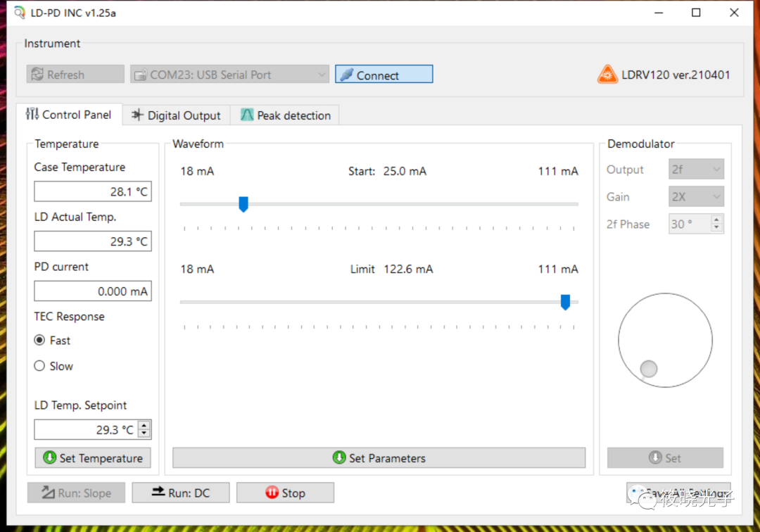Expand the demodulator Output 2f dropdown

[695, 170]
